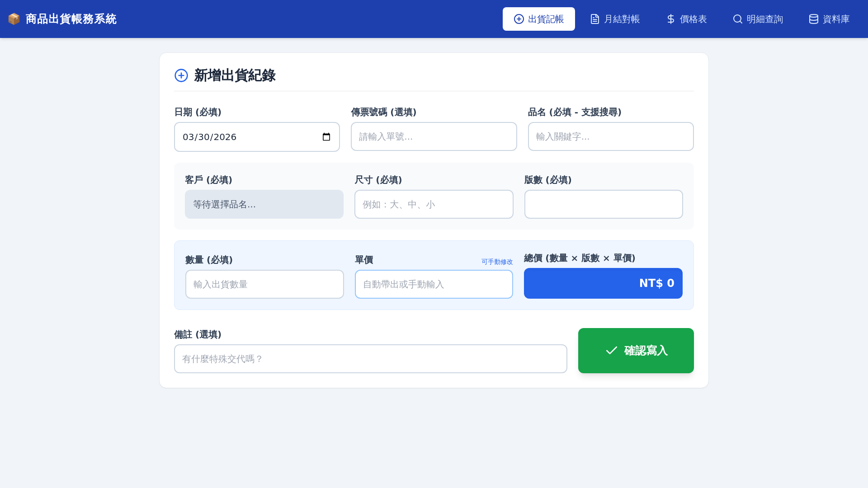Focus the 數量 quantity input field
The height and width of the screenshot is (488, 868).
pyautogui.click(x=264, y=284)
